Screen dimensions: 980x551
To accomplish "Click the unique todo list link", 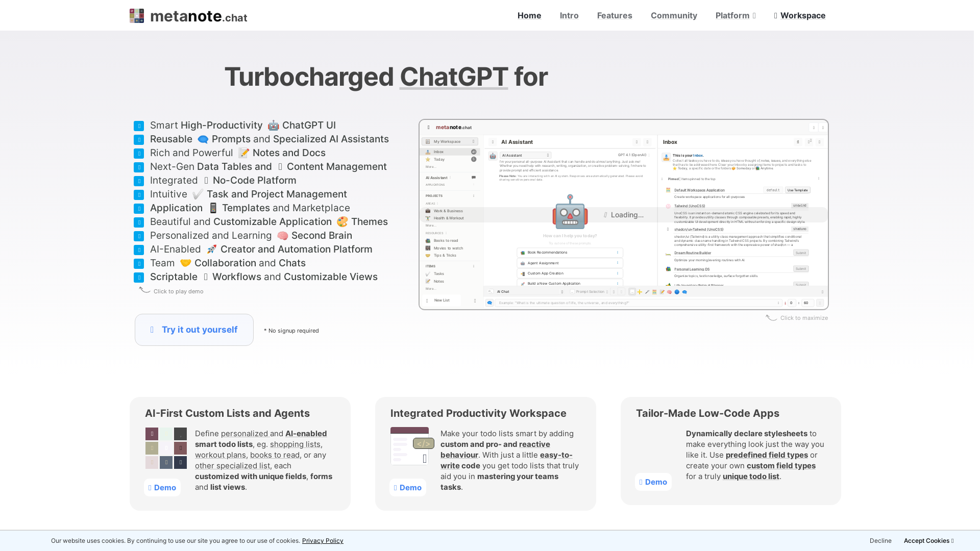I will click(751, 477).
